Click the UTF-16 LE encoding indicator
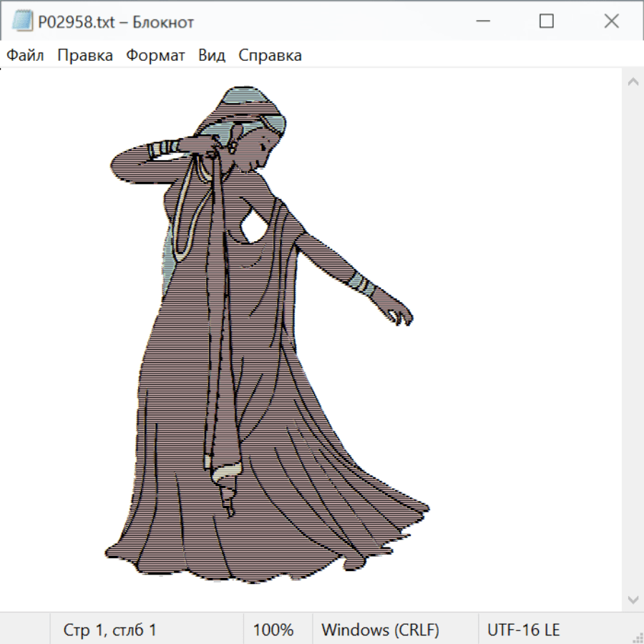The height and width of the screenshot is (644, 644). tap(523, 630)
